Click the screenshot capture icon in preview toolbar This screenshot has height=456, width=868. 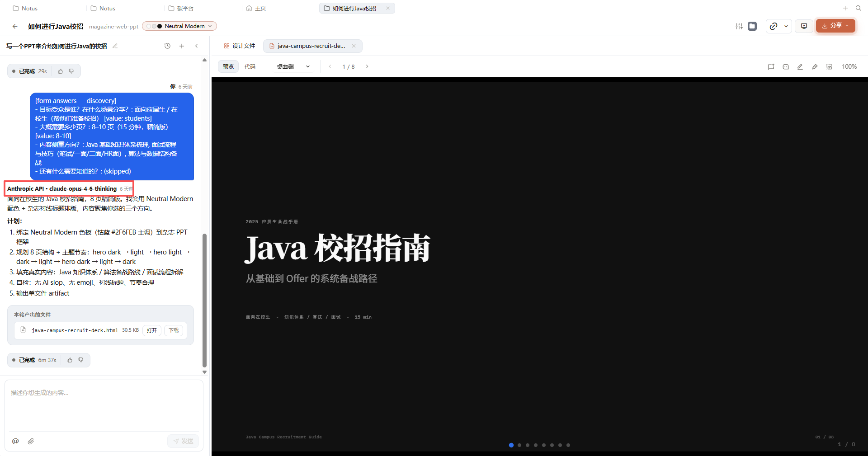(x=829, y=67)
